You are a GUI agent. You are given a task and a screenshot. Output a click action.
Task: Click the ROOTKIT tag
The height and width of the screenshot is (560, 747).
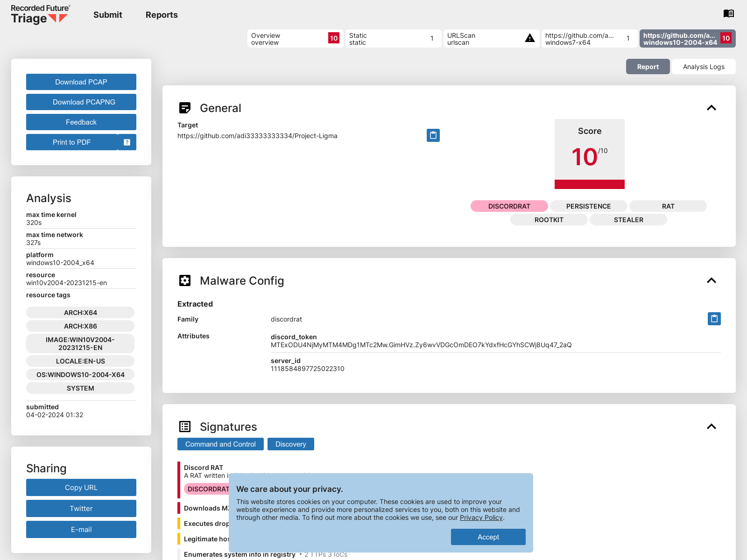click(549, 220)
